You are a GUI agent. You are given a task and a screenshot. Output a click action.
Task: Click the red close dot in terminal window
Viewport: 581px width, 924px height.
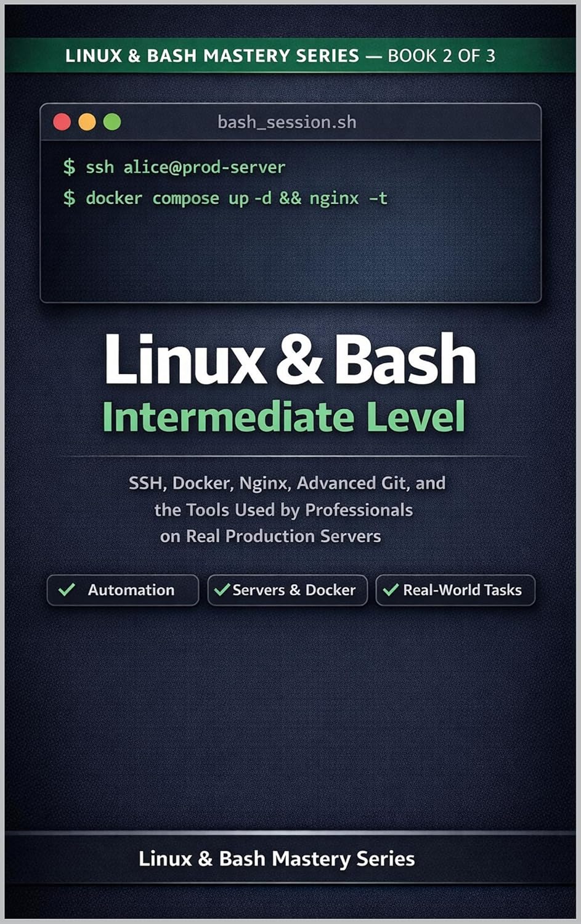coord(62,122)
